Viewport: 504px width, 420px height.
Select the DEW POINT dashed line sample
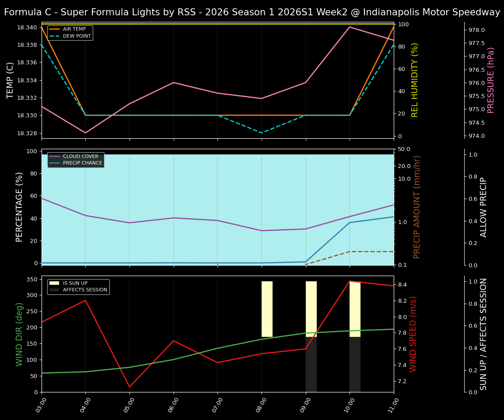coord(55,36)
